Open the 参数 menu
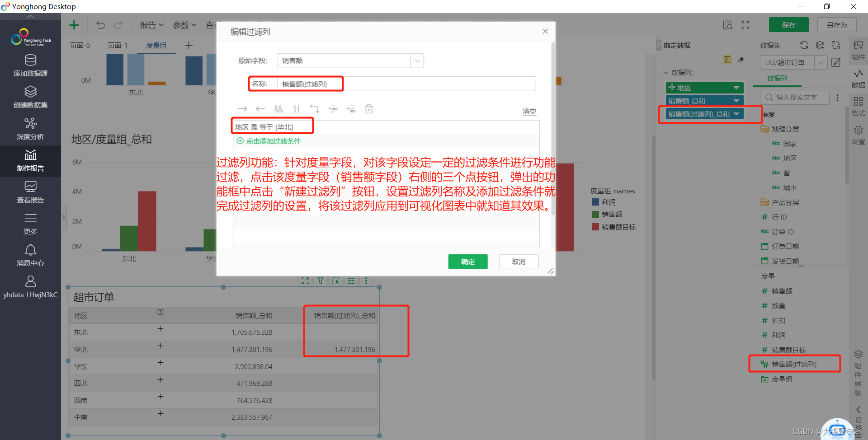This screenshot has height=440, width=868. click(185, 25)
